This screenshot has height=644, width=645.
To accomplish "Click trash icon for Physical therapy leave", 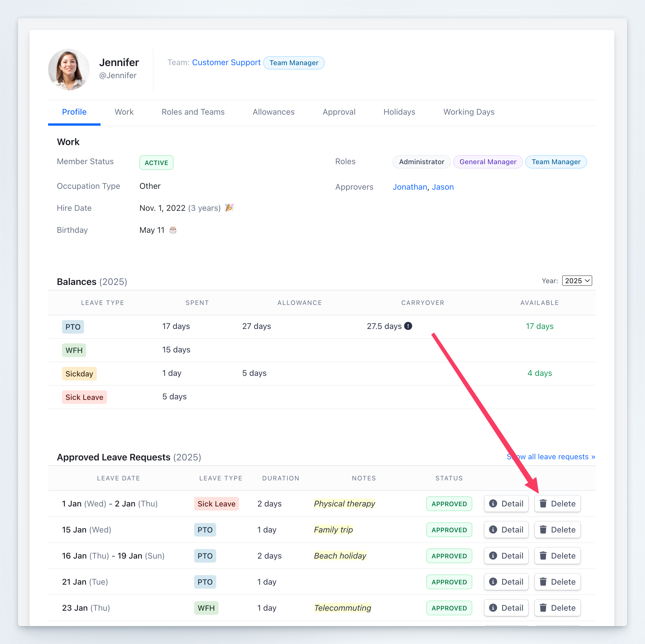I will tap(543, 503).
